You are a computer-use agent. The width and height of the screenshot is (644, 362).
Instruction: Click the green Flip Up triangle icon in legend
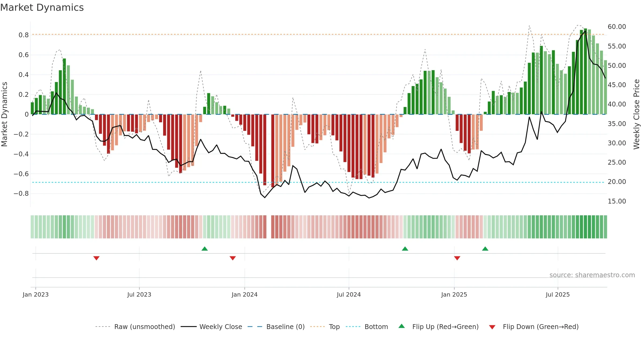402,326
